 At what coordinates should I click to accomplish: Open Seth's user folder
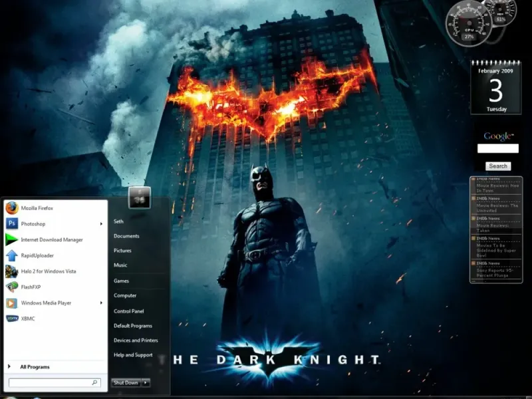pos(118,221)
